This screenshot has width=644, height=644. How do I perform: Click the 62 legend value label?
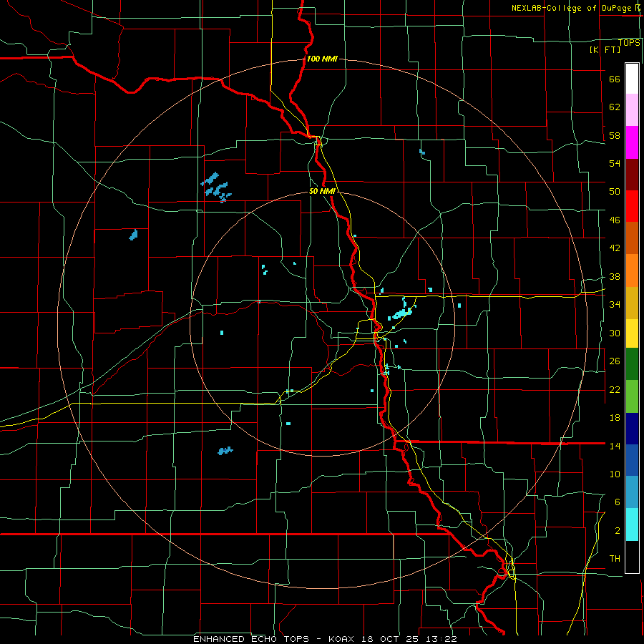pos(615,107)
